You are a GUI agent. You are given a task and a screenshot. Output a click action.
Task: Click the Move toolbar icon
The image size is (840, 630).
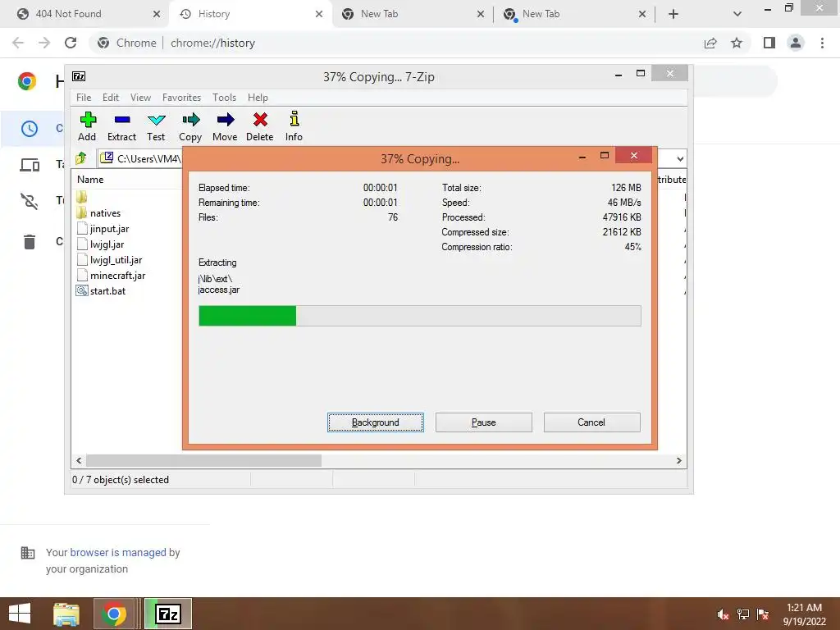tap(226, 120)
